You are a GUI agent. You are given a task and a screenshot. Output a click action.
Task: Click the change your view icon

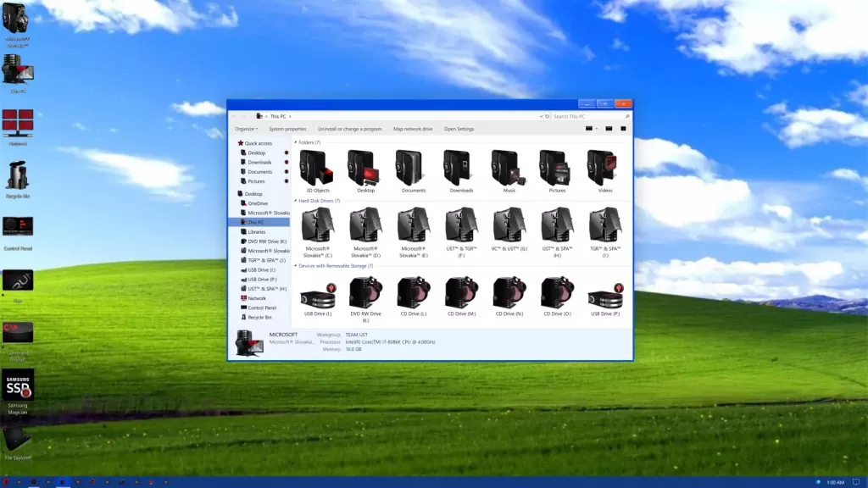pos(589,129)
